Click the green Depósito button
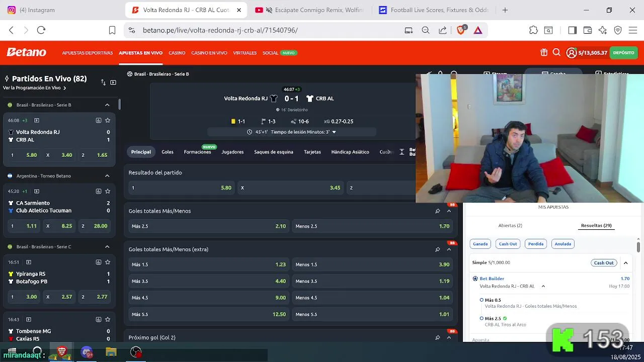The height and width of the screenshot is (362, 644). (624, 52)
